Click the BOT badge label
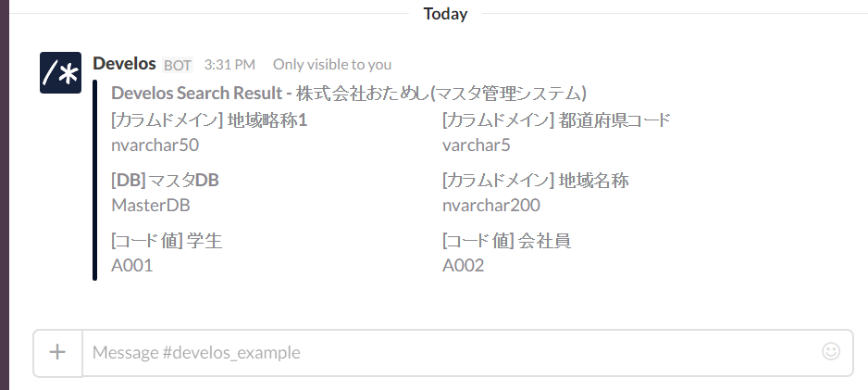This screenshot has width=868, height=390. (x=178, y=65)
